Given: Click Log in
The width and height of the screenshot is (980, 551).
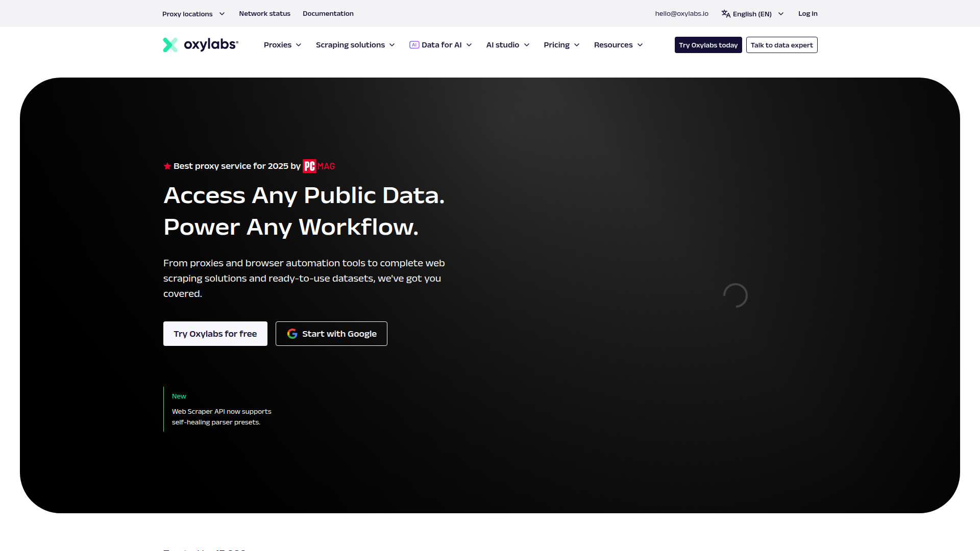Looking at the screenshot, I should click(x=807, y=14).
